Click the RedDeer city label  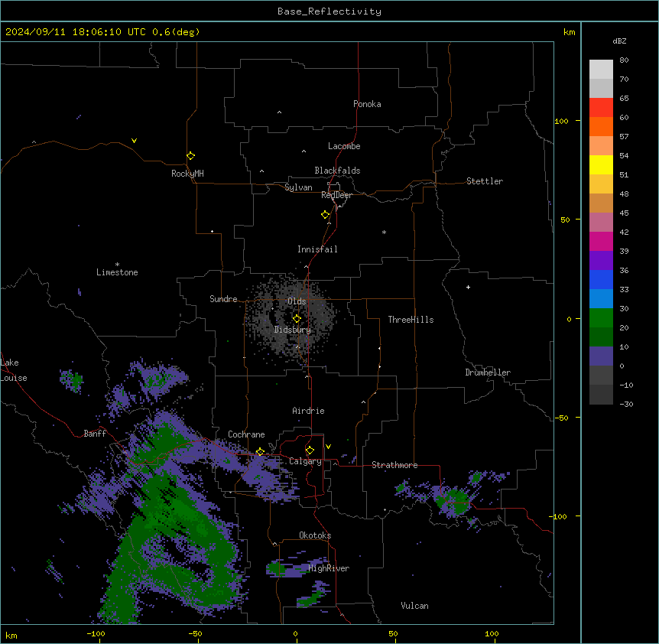(336, 195)
